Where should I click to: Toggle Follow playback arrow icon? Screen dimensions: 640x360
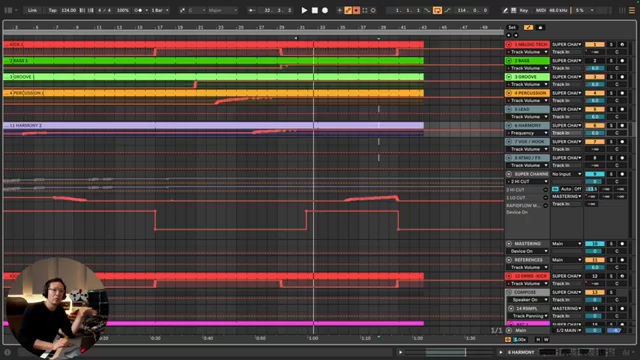252,10
